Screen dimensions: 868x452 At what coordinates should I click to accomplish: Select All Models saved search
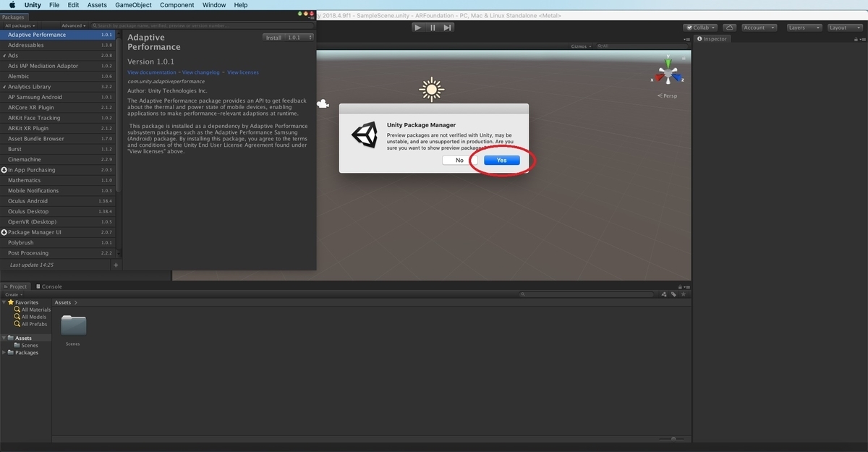click(x=30, y=317)
